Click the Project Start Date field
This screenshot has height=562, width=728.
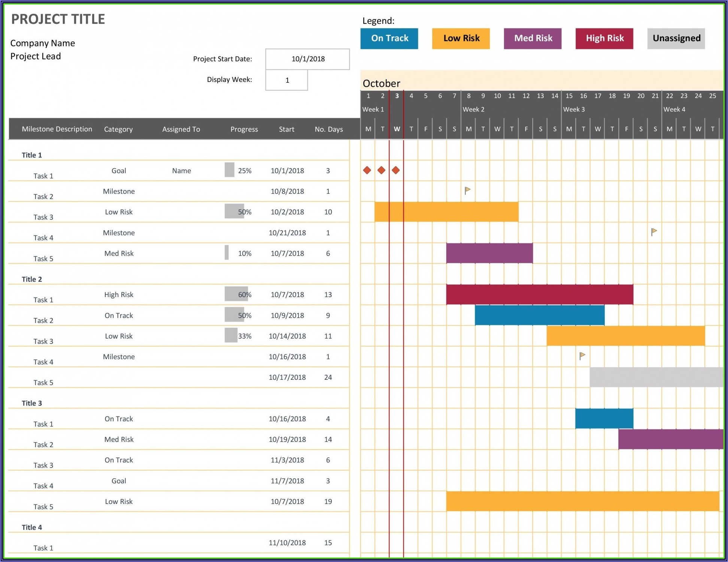[x=307, y=59]
